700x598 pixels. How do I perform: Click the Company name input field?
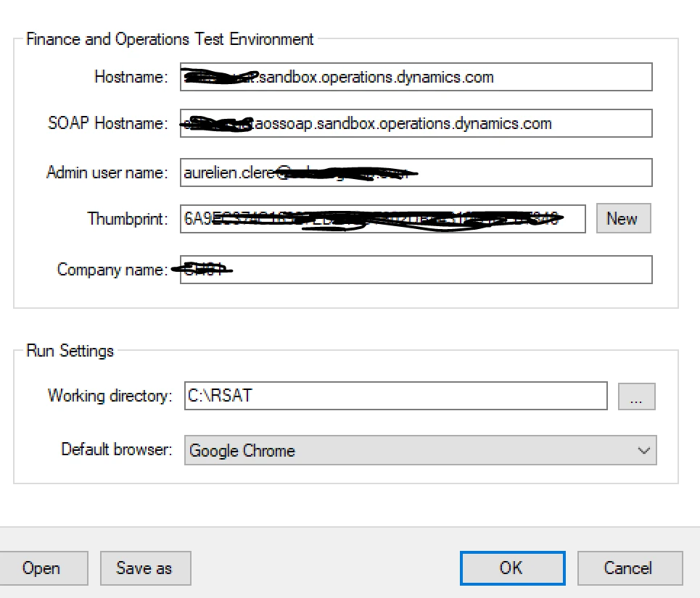(x=416, y=270)
